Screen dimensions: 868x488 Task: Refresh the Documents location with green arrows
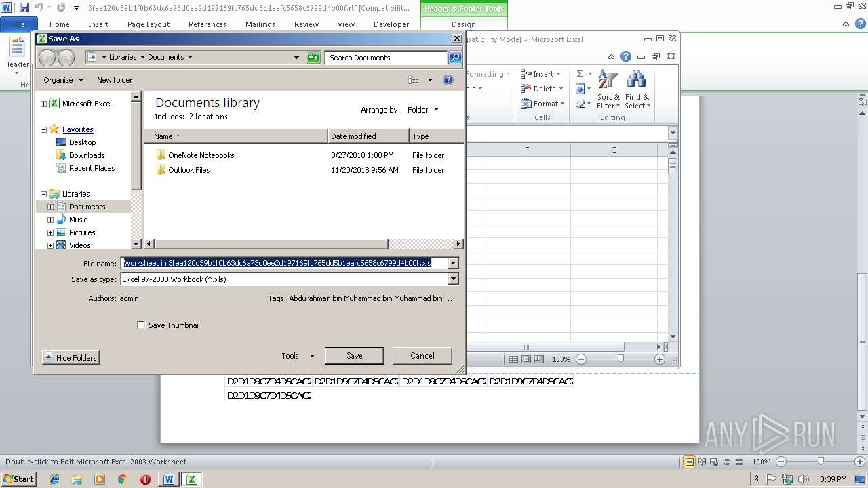coord(313,58)
